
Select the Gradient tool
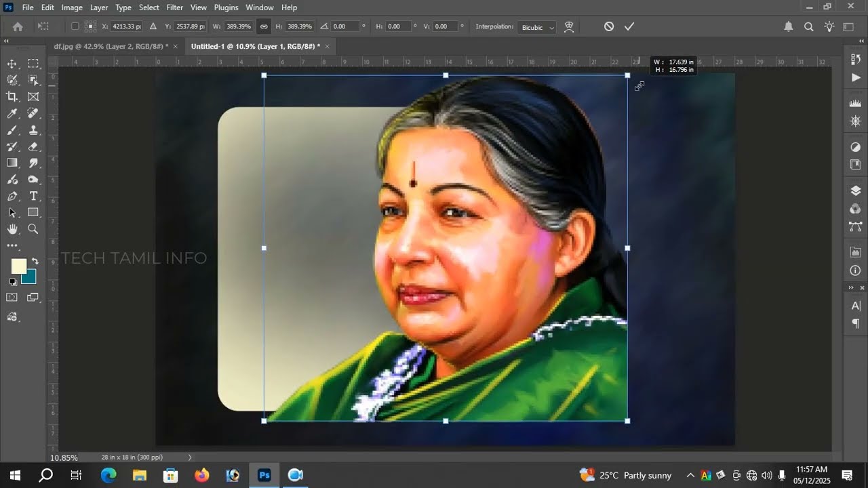click(x=12, y=163)
